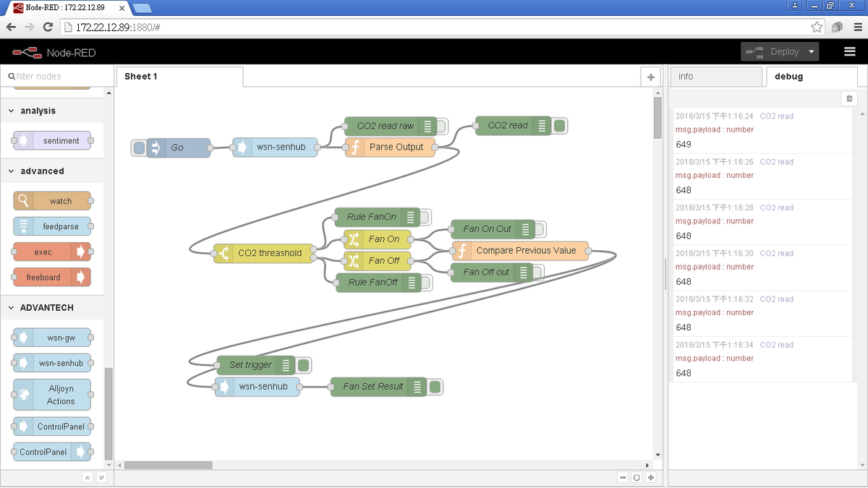The image size is (868, 488).
Task: Toggle the CO2 read debug node output
Action: pyautogui.click(x=560, y=126)
